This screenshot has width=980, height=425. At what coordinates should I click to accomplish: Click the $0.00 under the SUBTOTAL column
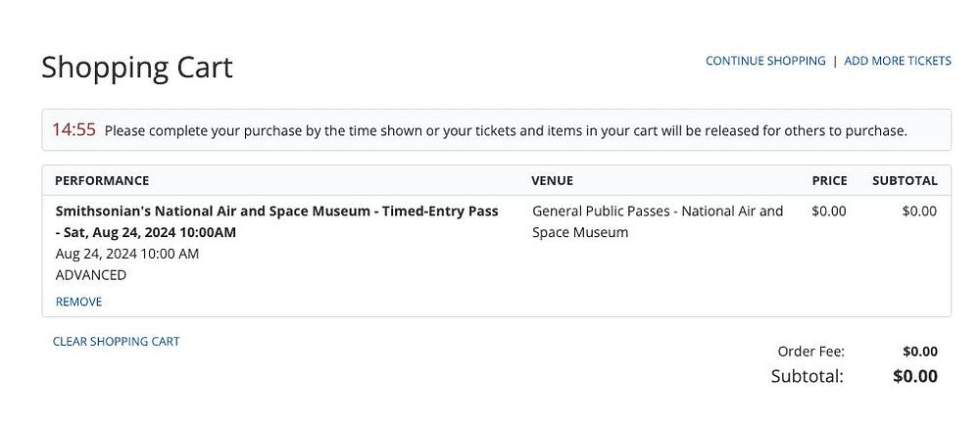coord(919,211)
